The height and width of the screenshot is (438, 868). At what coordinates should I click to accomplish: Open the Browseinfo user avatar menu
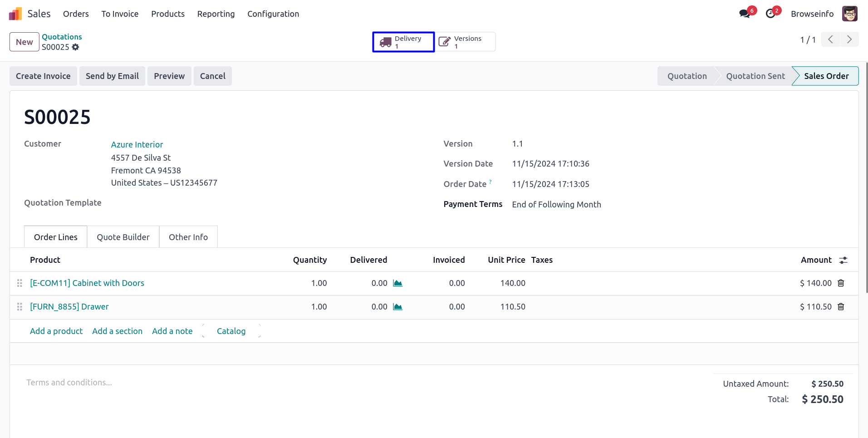point(849,14)
